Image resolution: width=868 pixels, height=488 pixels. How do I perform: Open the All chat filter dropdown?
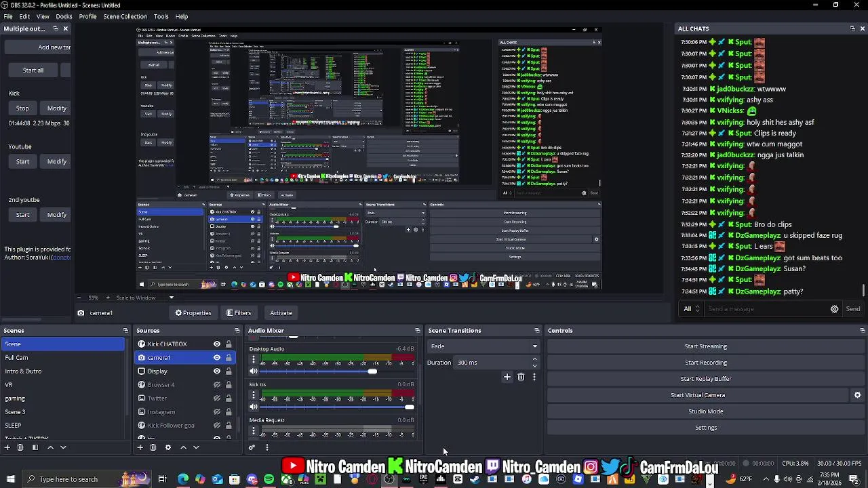tap(692, 309)
